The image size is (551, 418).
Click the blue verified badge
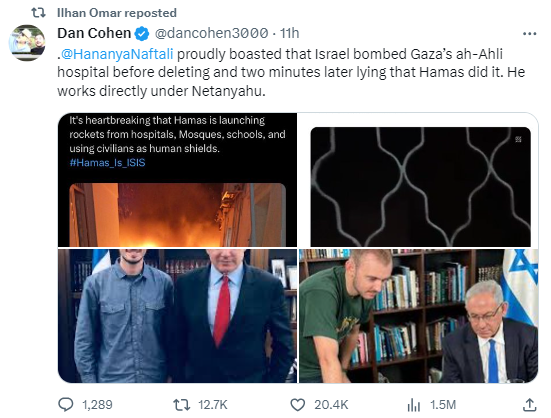(x=142, y=34)
